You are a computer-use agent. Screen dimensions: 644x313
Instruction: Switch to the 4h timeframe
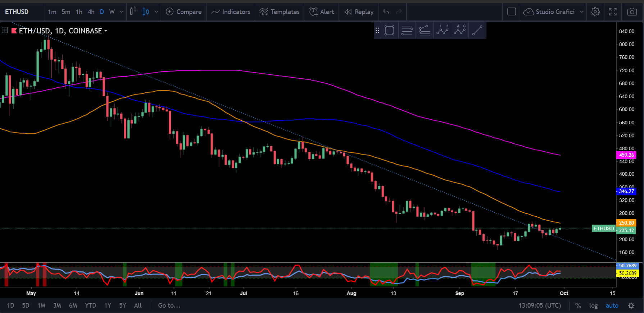pos(91,12)
